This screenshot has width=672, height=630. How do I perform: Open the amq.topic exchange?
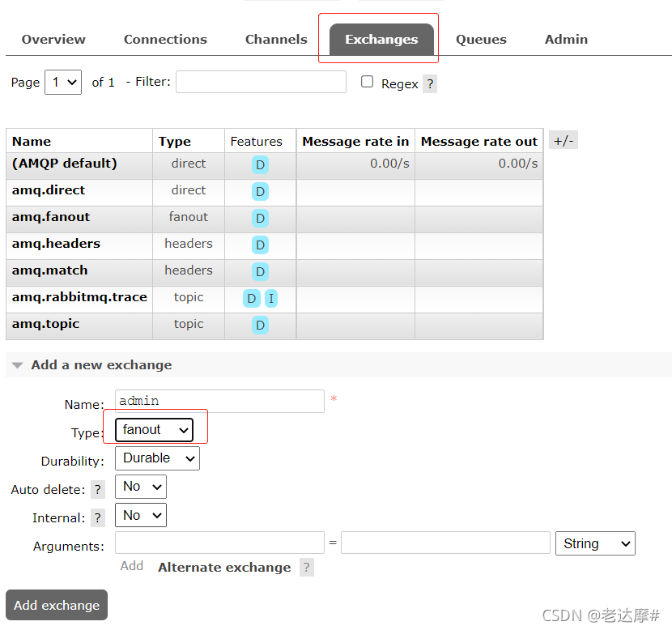point(46,324)
